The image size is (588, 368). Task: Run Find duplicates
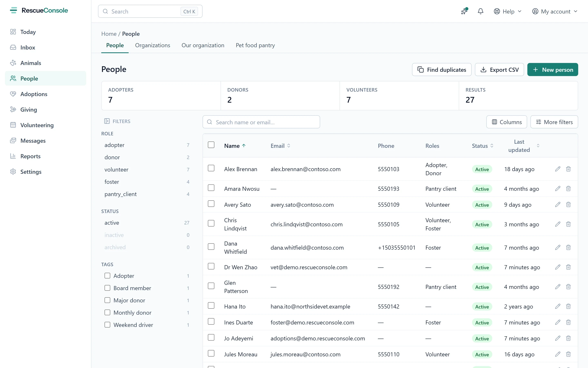[x=442, y=70]
